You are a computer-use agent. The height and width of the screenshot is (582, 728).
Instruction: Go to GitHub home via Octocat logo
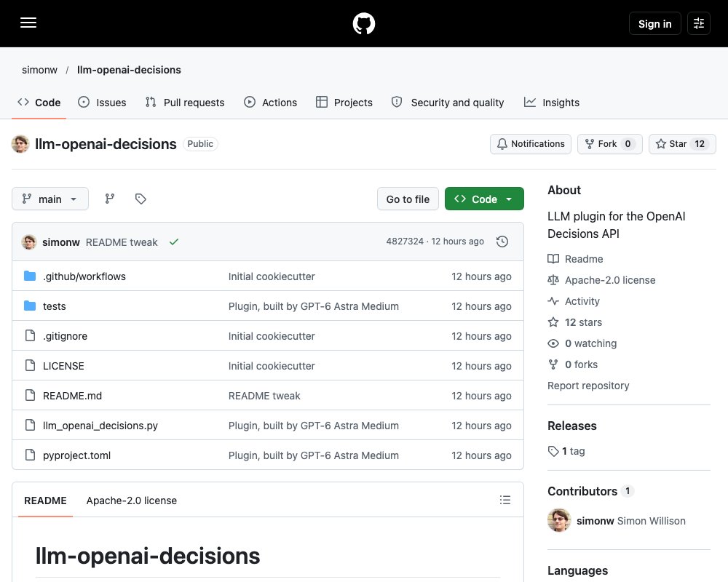coord(363,23)
